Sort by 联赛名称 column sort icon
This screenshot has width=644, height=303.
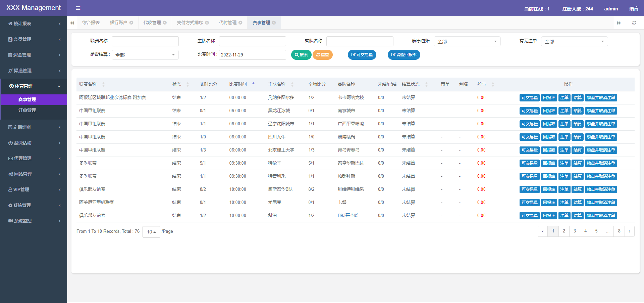(x=103, y=84)
